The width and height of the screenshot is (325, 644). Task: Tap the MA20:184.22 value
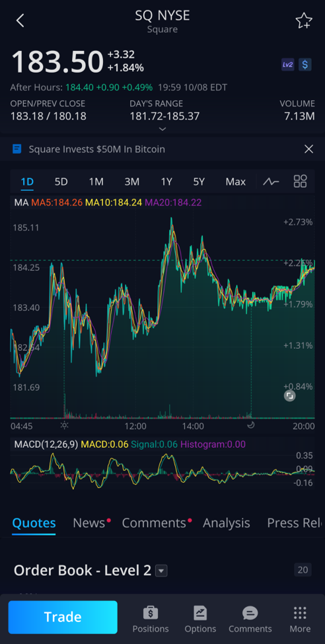coord(173,203)
